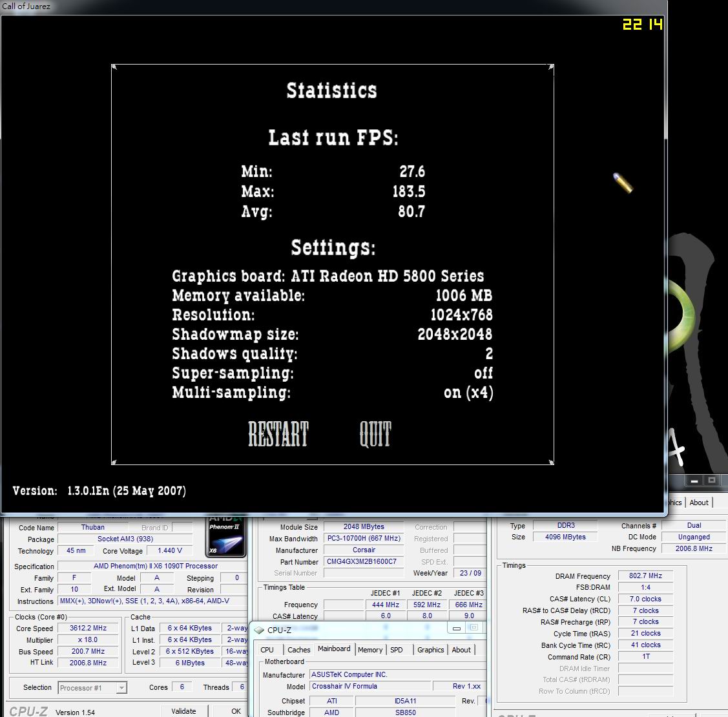This screenshot has height=717, width=728.
Task: Click the Level 3 cache value 6 MBytes
Action: click(190, 663)
